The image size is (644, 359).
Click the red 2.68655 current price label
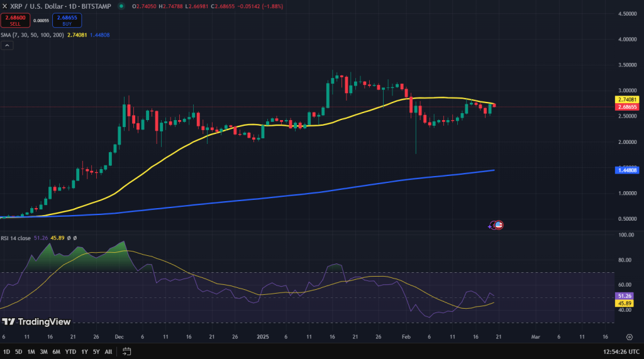tap(627, 107)
